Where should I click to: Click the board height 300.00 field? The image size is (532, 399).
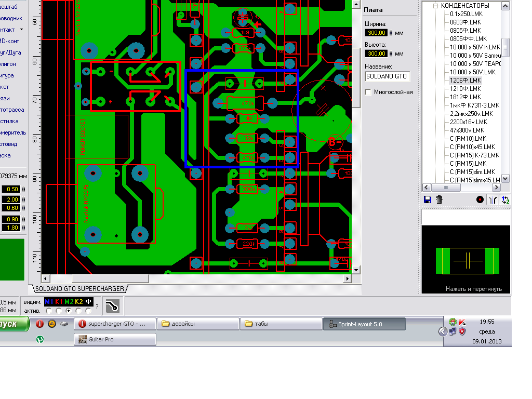pos(376,54)
